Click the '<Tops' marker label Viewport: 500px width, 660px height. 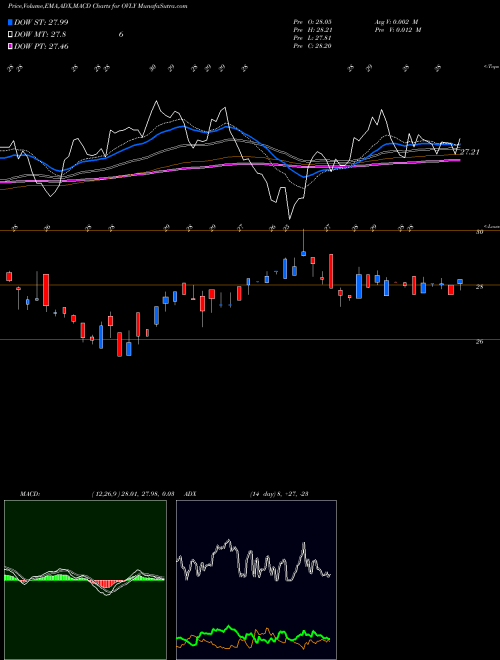pyautogui.click(x=491, y=67)
